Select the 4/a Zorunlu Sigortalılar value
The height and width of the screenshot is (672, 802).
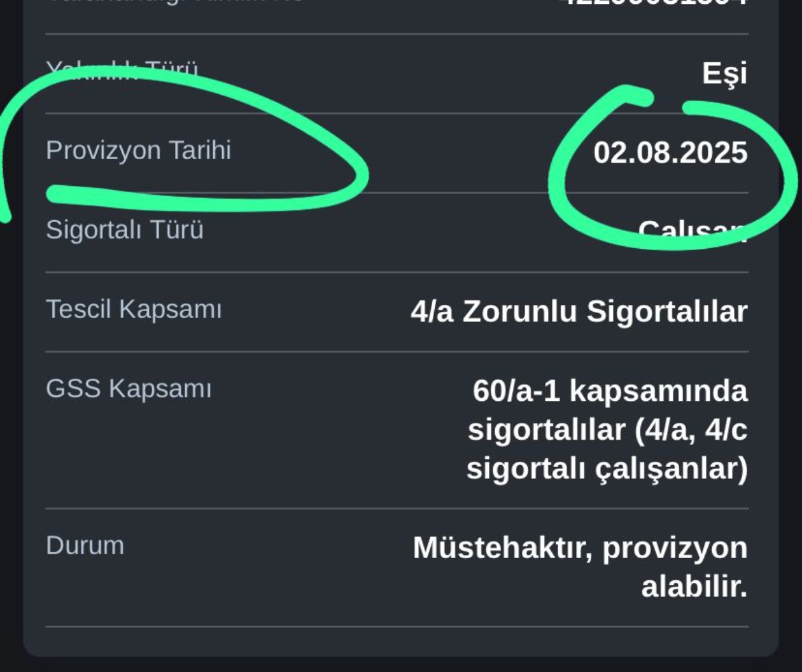579,311
